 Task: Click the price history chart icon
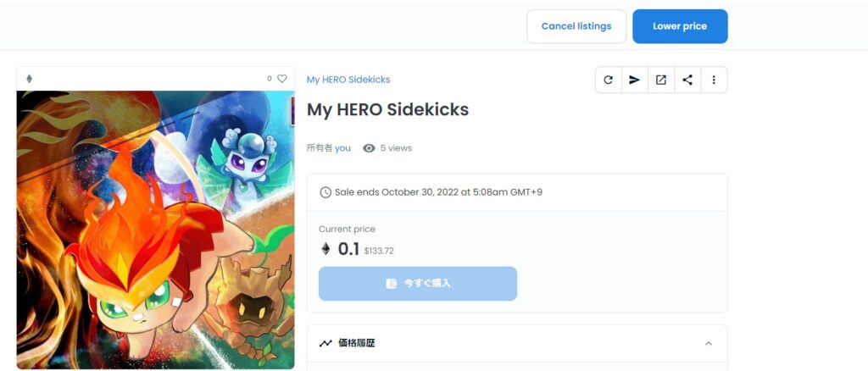(x=325, y=343)
